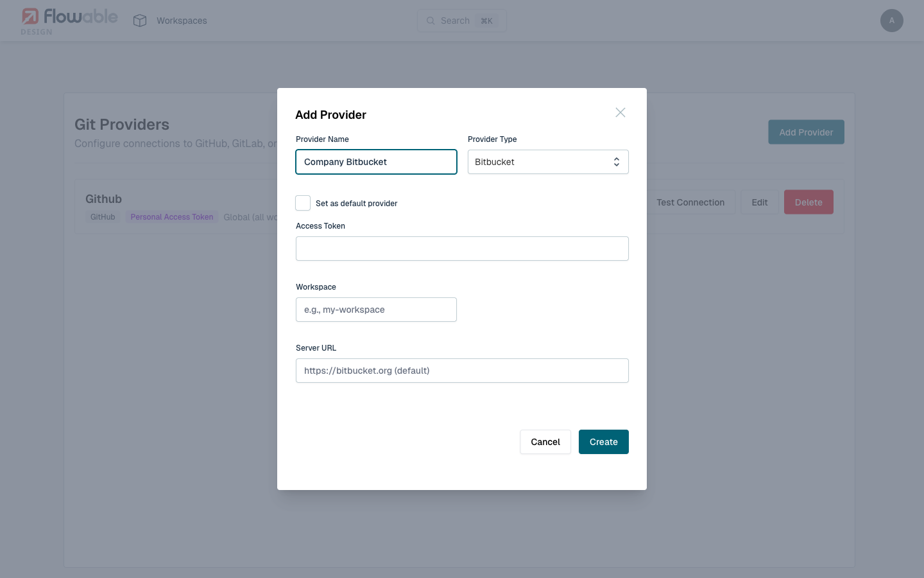Open the user avatar menu

point(892,21)
